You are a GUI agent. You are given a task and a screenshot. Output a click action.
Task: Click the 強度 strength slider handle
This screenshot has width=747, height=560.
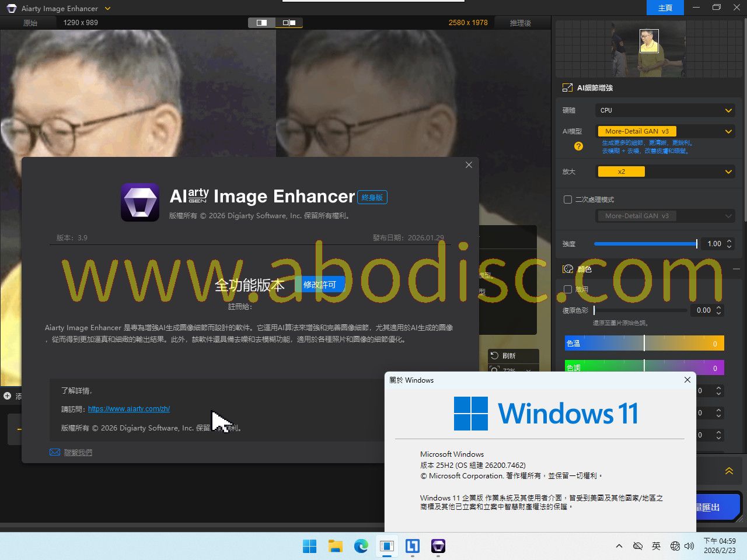point(696,244)
